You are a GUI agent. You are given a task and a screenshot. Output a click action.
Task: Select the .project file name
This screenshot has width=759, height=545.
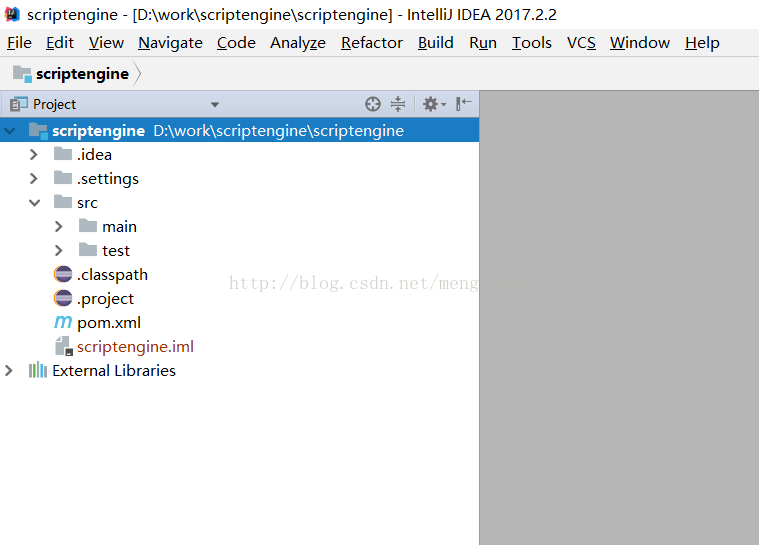click(105, 299)
